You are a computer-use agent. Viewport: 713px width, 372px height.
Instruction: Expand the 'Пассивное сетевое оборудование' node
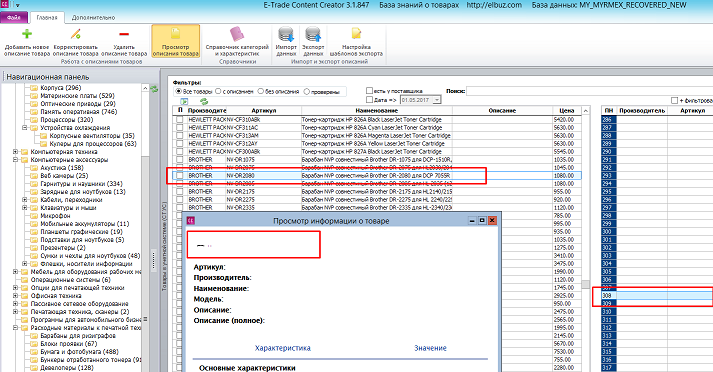(15, 304)
